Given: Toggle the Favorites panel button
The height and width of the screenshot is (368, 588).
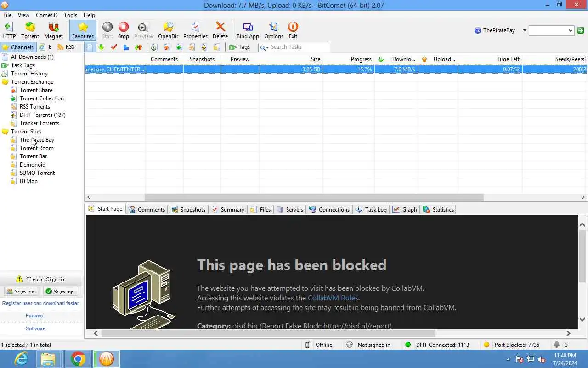Looking at the screenshot, I should pyautogui.click(x=83, y=30).
